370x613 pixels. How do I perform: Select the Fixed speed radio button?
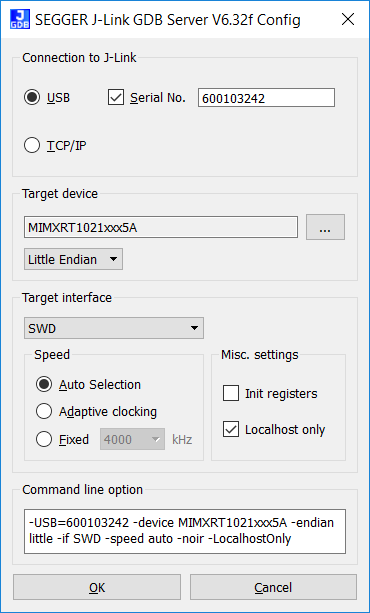click(44, 439)
